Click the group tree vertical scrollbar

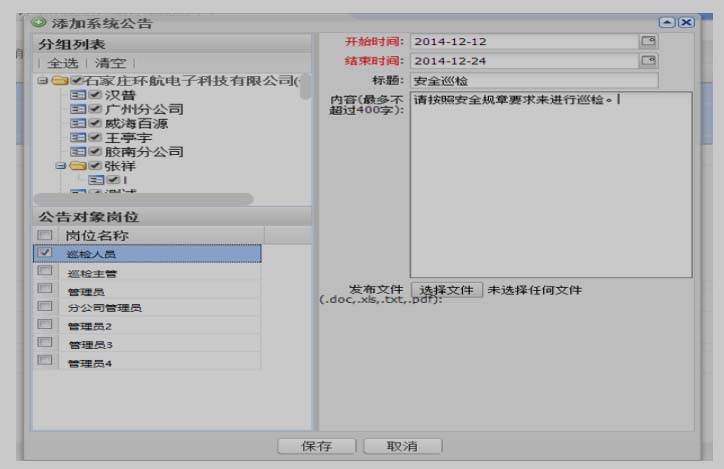pyautogui.click(x=305, y=87)
